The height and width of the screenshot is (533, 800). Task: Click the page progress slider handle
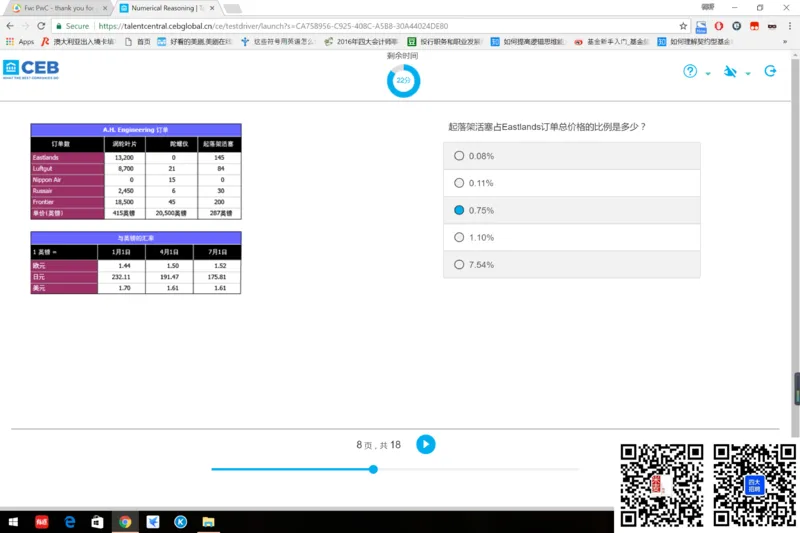coord(373,469)
